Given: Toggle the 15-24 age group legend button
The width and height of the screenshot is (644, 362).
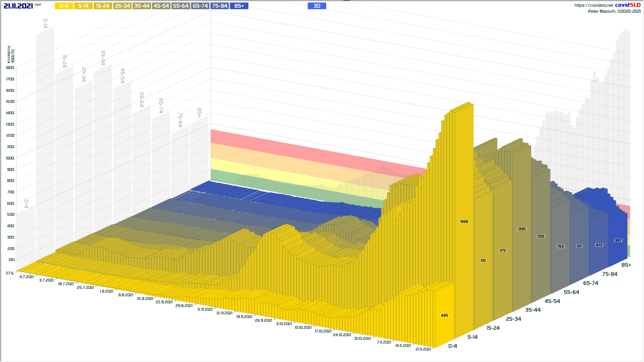Looking at the screenshot, I should point(103,6).
